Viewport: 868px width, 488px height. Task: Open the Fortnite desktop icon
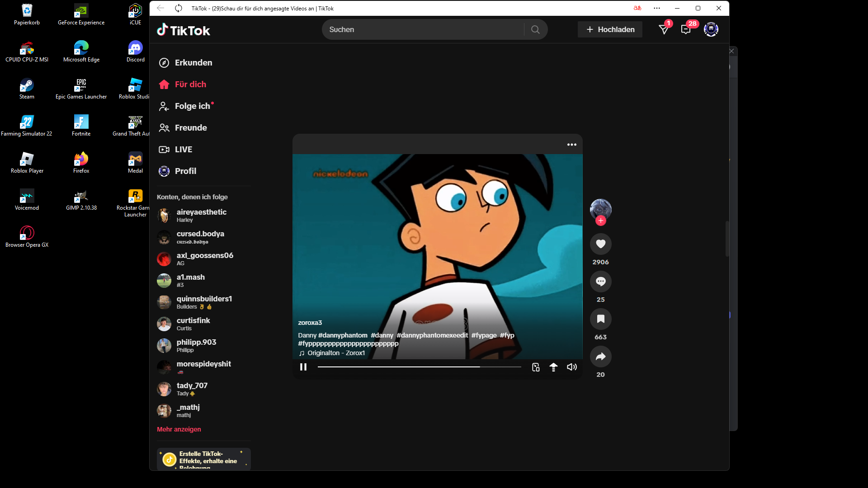coord(81,126)
